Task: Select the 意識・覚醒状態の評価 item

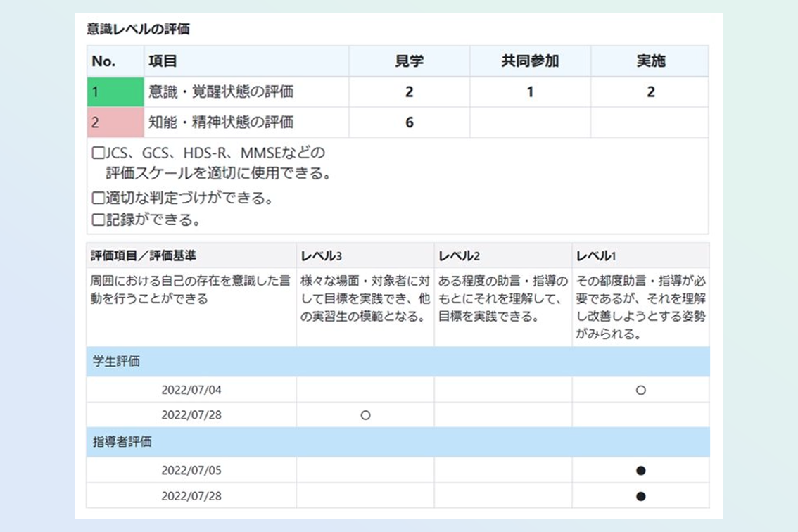Action: click(x=220, y=92)
